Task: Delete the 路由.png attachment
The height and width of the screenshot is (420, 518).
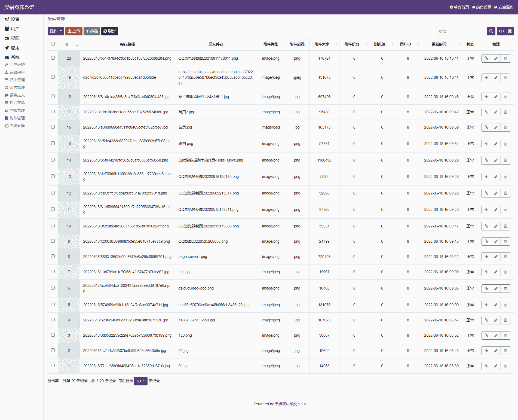Action: 505,144
